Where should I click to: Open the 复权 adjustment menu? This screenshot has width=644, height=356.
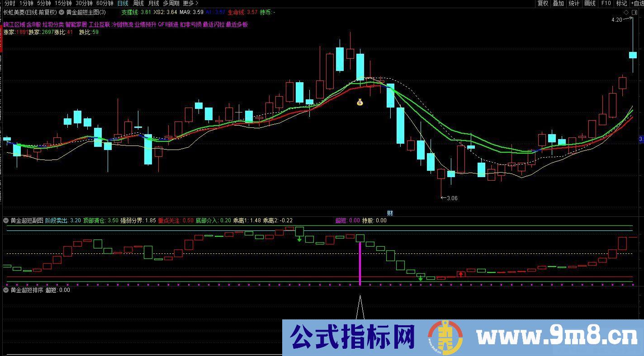[x=543, y=3]
